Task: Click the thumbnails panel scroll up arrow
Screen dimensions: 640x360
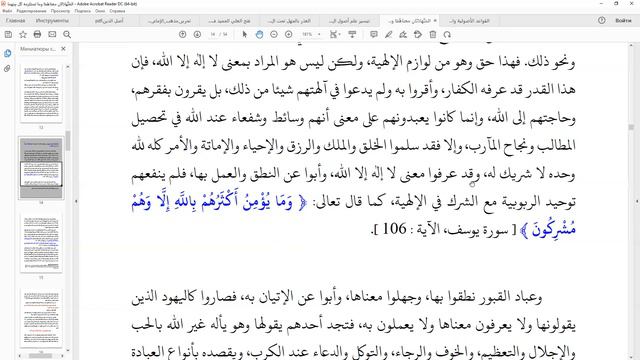Action: click(x=68, y=67)
